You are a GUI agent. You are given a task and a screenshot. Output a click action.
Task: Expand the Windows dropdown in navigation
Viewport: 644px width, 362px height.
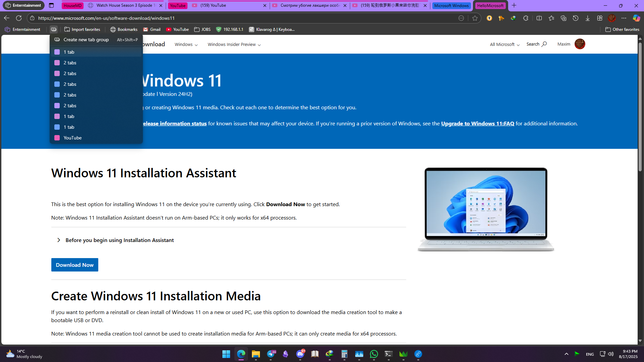pos(186,44)
